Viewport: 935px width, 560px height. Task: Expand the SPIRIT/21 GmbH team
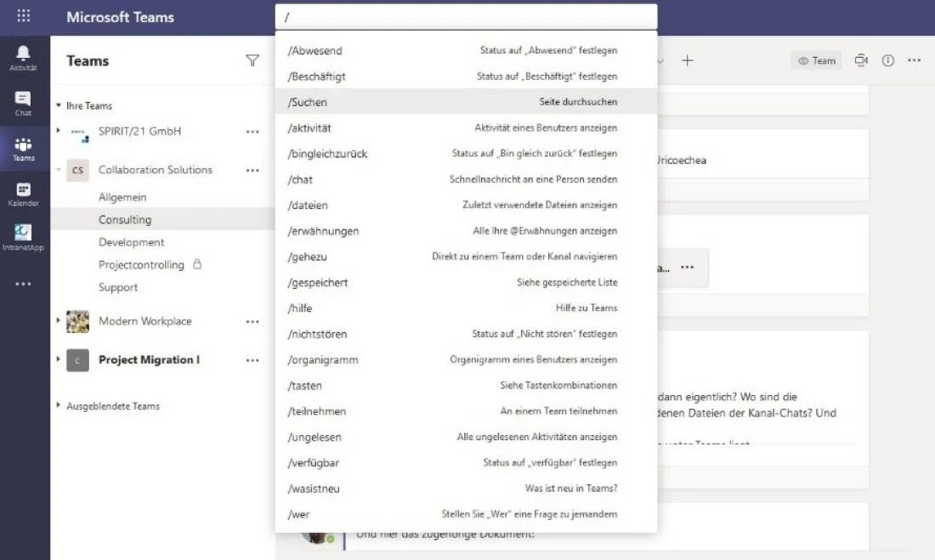[59, 131]
